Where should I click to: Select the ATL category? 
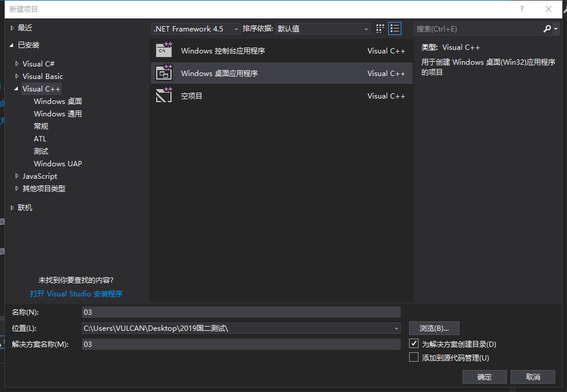[40, 139]
